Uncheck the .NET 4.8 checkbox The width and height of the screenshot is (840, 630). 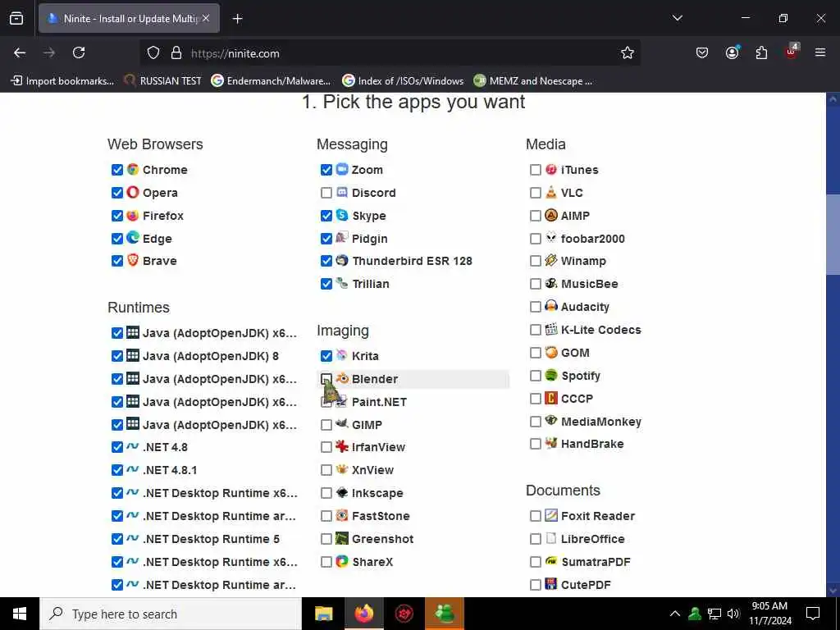click(117, 447)
